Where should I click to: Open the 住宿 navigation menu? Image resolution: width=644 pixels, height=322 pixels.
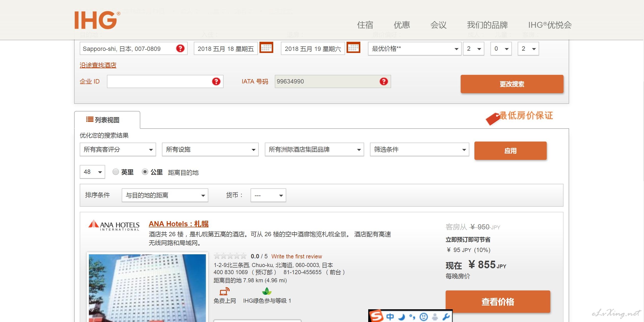click(365, 25)
